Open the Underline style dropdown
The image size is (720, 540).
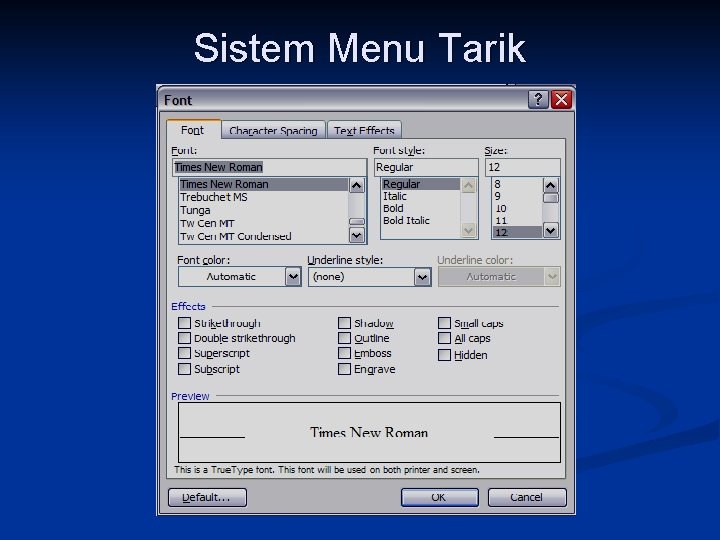pyautogui.click(x=422, y=277)
